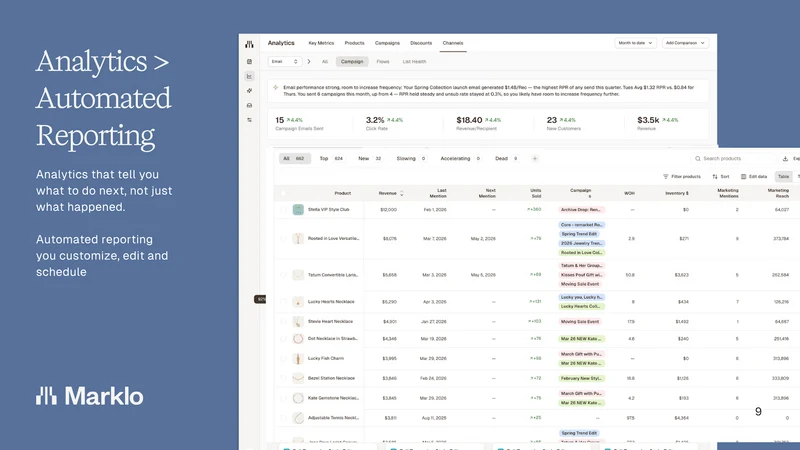The image size is (800, 450).
Task: Switch to the Campaigns tab
Action: coord(387,43)
